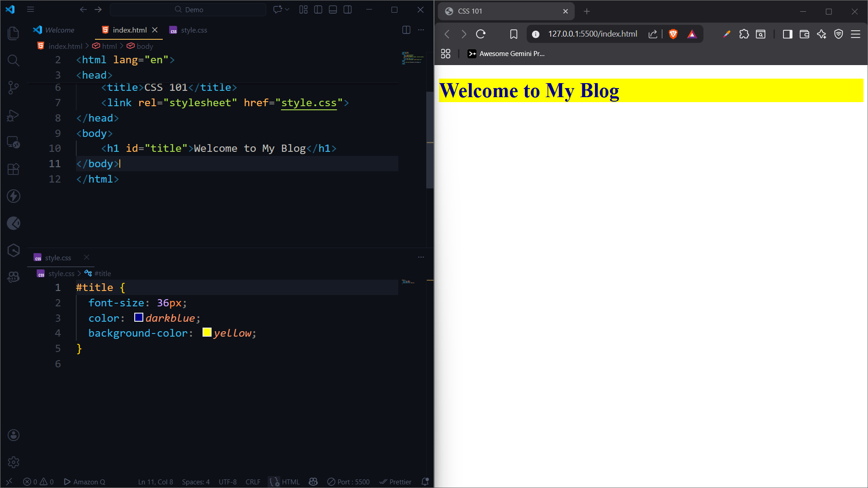Open the Extensions view

(x=14, y=169)
